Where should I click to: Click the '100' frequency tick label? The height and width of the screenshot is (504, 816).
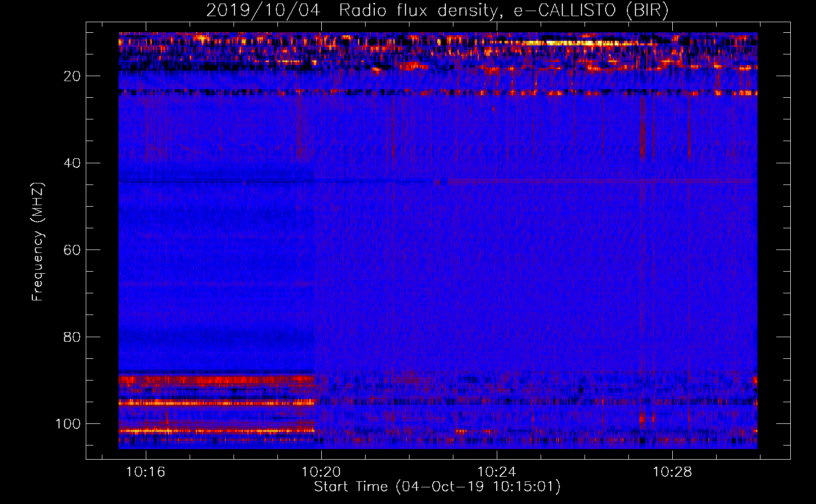68,424
